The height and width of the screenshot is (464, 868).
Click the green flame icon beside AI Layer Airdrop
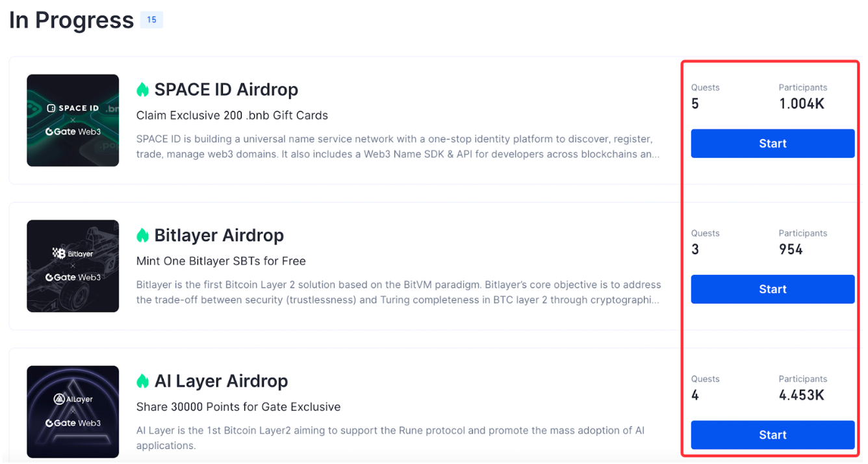[x=143, y=381]
